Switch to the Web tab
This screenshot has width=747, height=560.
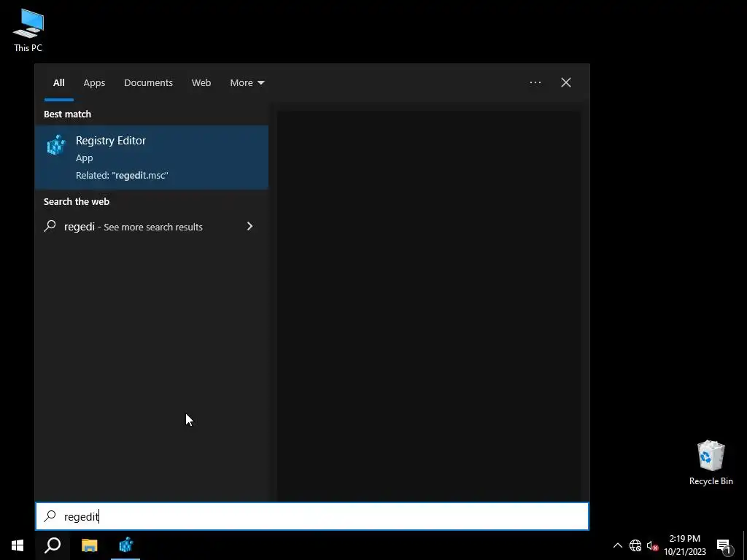[x=201, y=83]
